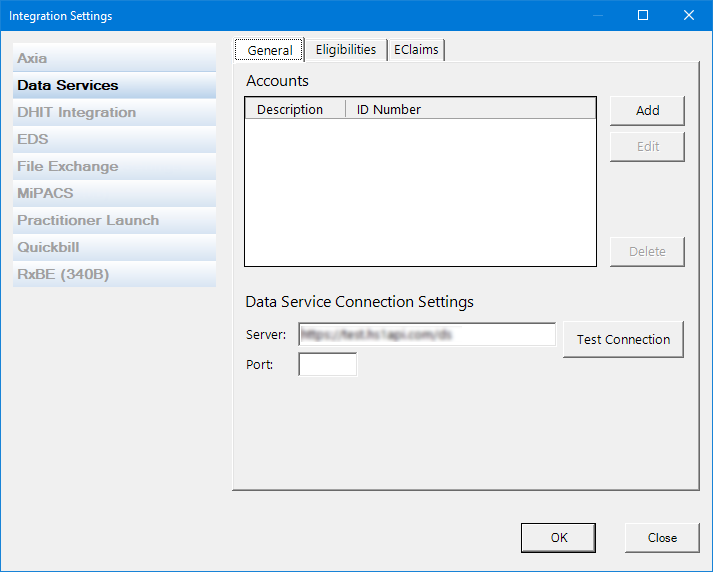Select Quickbill in the sidebar
713x572 pixels.
pyautogui.click(x=114, y=247)
